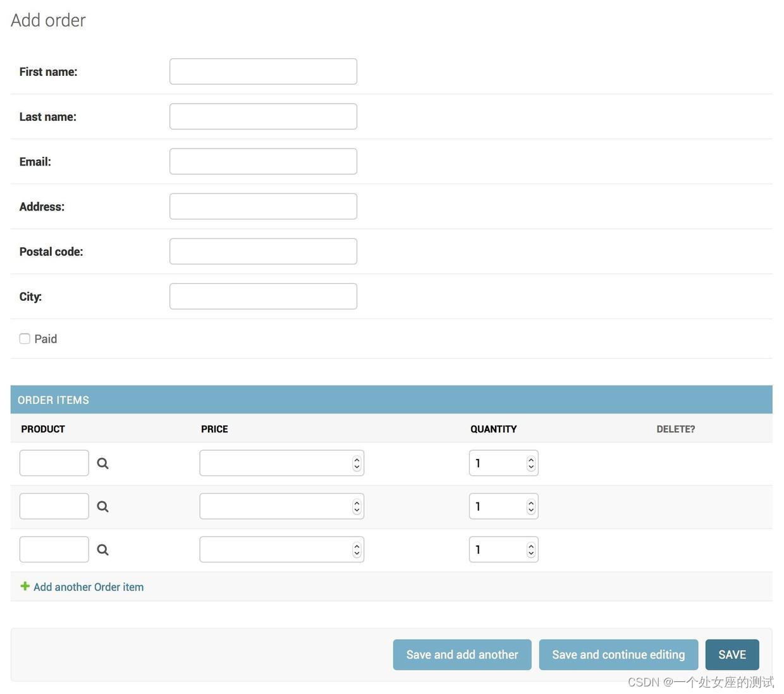Click the second row Price field
This screenshot has height=694, width=784.
(x=281, y=506)
